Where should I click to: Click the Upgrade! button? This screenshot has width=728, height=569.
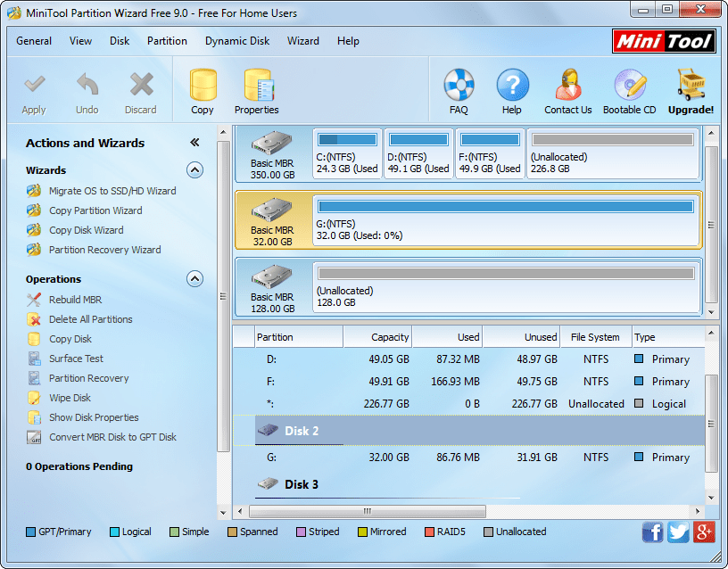(x=691, y=89)
